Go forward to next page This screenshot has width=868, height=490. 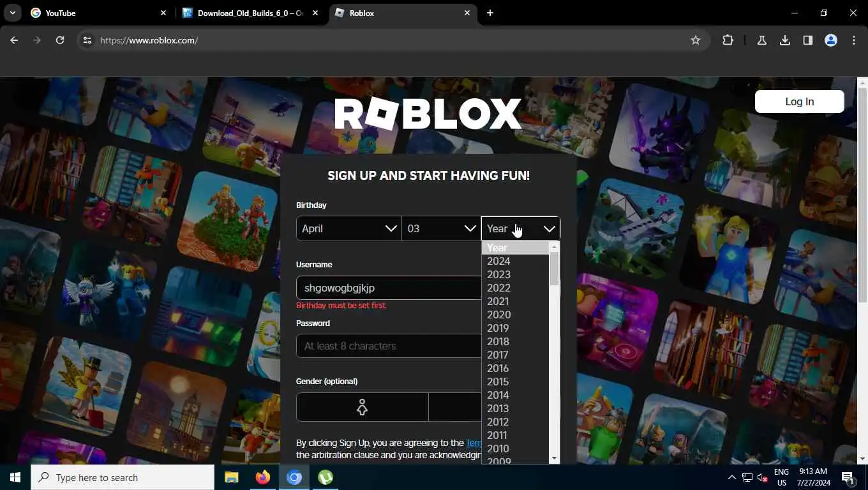(37, 40)
